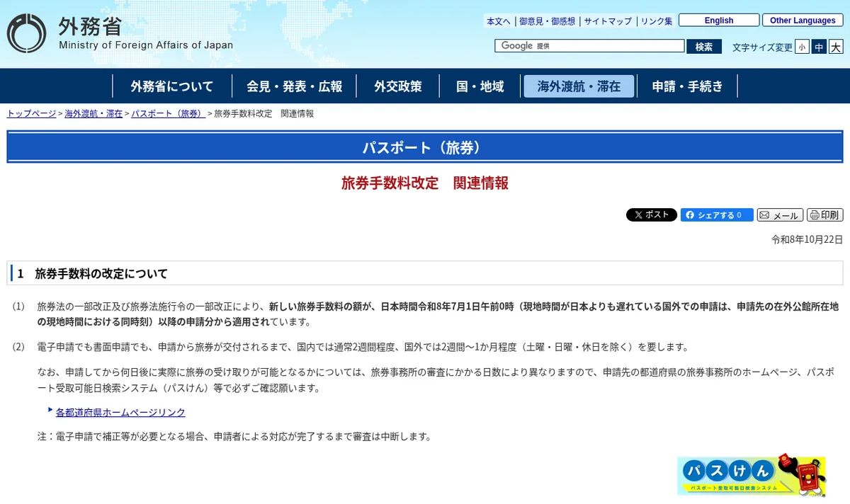
Task: Set font size to medium 中
Action: [819, 47]
